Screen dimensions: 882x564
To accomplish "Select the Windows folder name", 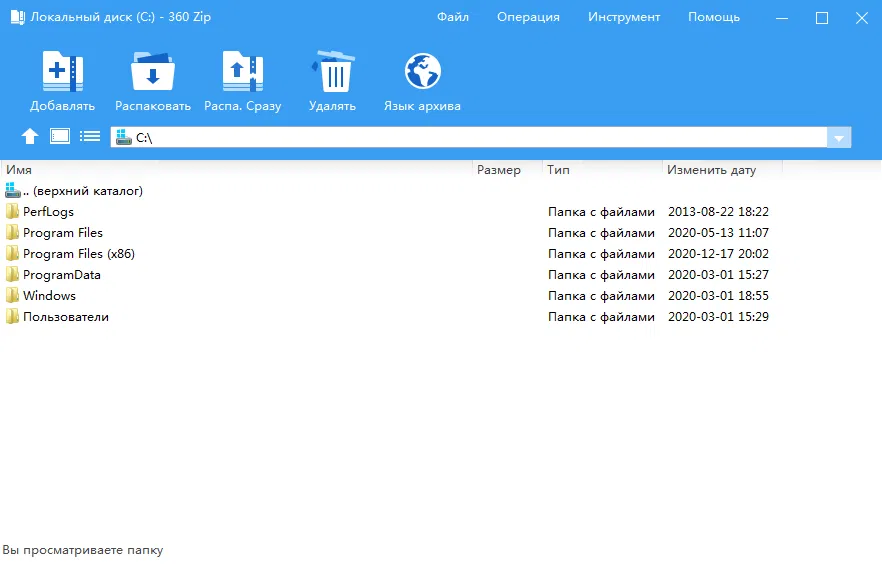I will [x=50, y=296].
